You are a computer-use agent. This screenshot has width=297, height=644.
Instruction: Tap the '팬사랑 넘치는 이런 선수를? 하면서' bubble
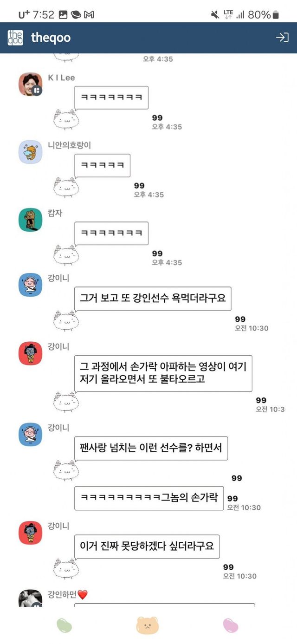coord(151,448)
